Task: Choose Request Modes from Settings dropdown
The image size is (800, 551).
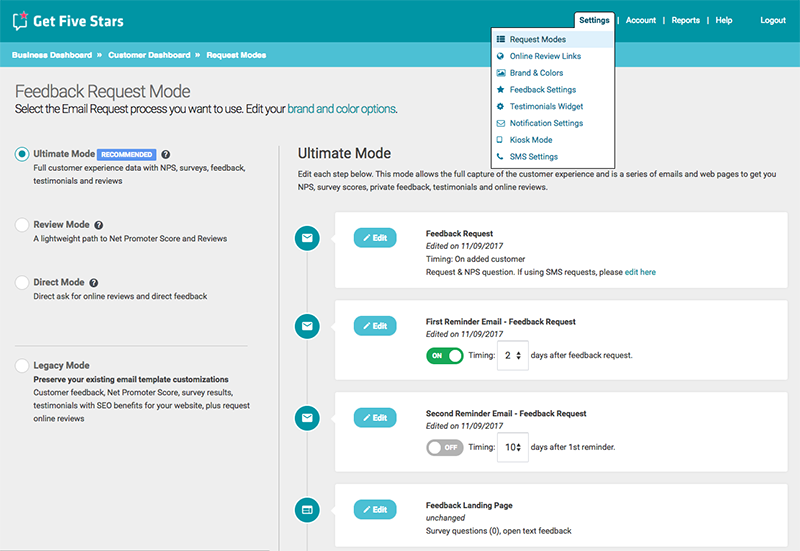Action: [553, 39]
